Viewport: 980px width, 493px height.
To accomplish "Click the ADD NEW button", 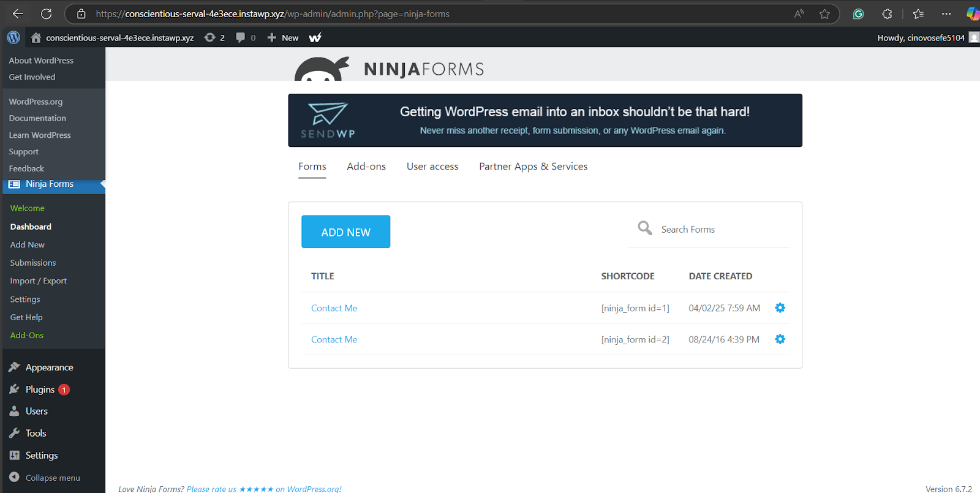I will (345, 231).
